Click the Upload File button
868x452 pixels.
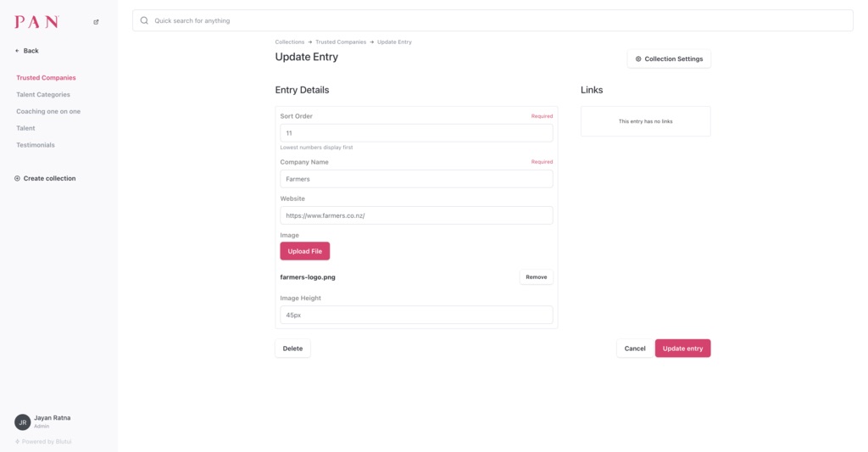click(x=305, y=251)
